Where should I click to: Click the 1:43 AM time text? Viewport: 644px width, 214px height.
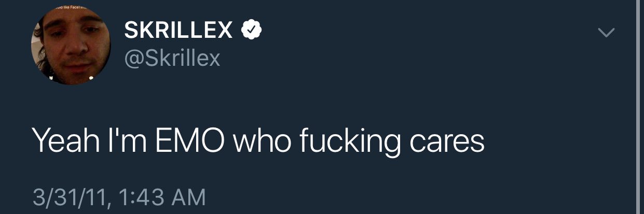point(163,197)
